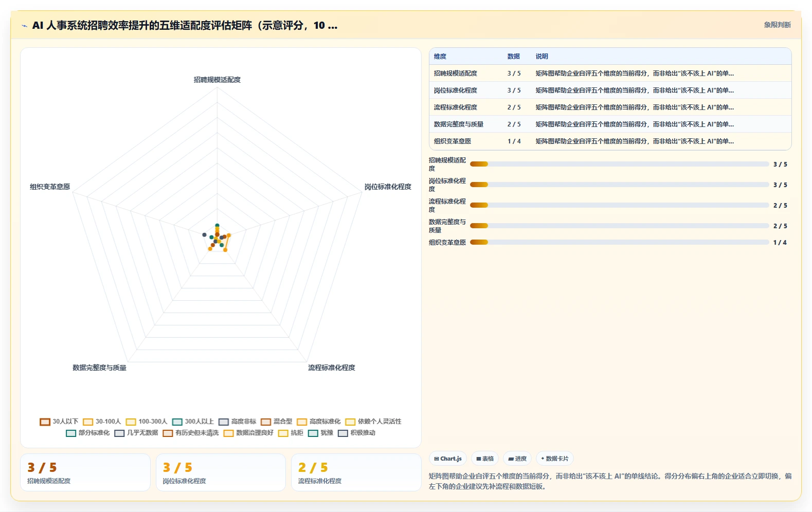Select the 组织变革意愿 table row name
The height and width of the screenshot is (512, 812).
(x=453, y=141)
